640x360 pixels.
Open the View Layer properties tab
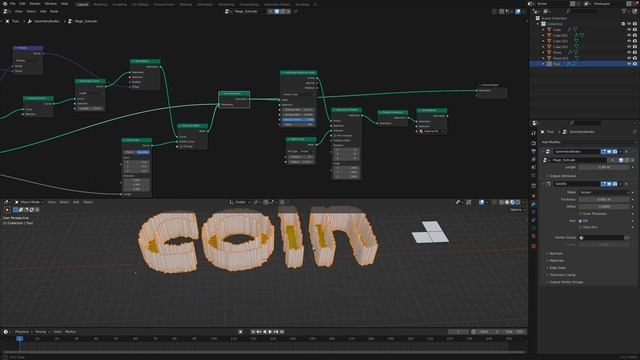(x=533, y=159)
